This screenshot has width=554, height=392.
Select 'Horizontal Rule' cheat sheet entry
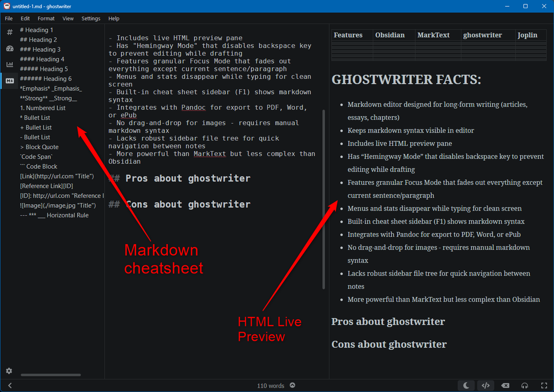(54, 215)
